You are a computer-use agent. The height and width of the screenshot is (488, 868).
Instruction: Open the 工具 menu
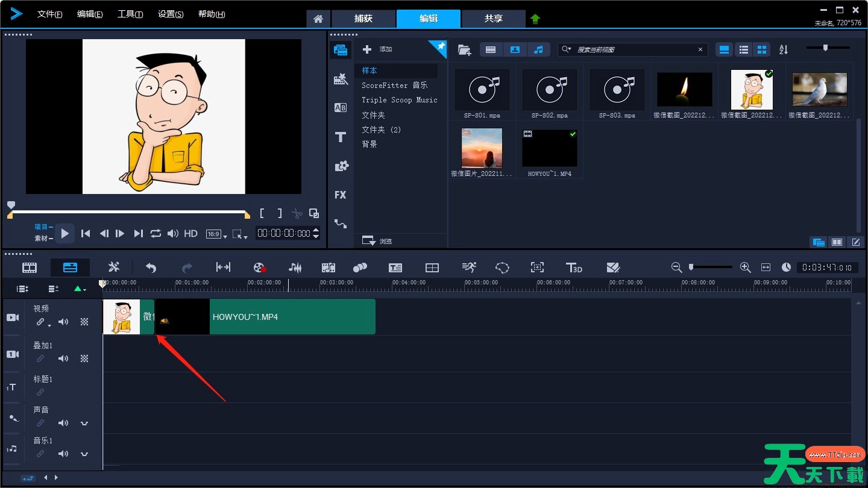click(130, 14)
